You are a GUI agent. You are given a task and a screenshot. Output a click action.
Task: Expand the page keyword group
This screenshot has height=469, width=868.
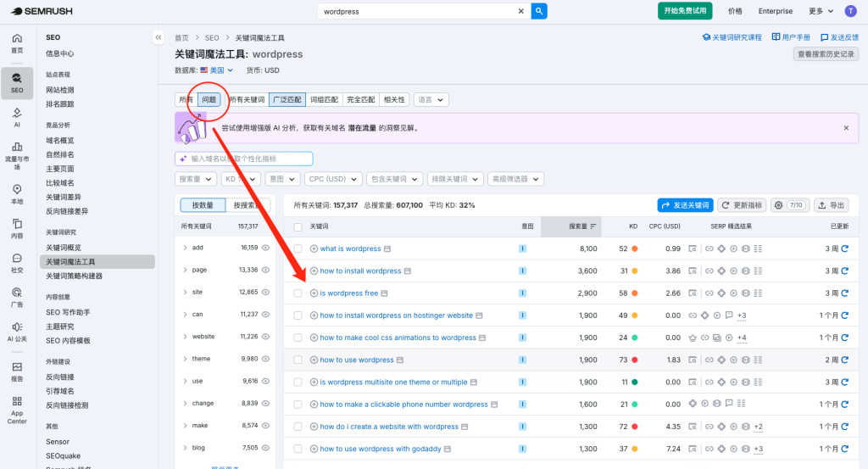click(185, 270)
